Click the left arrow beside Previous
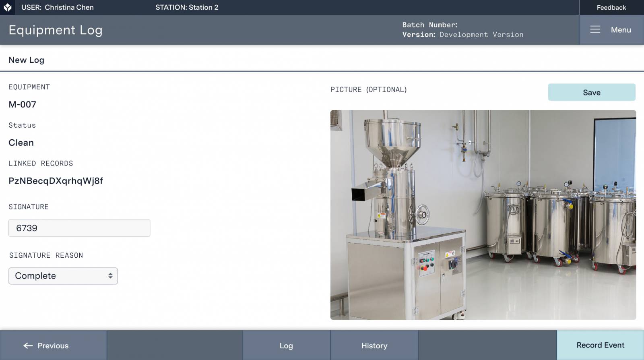This screenshot has width=644, height=360. [28, 346]
